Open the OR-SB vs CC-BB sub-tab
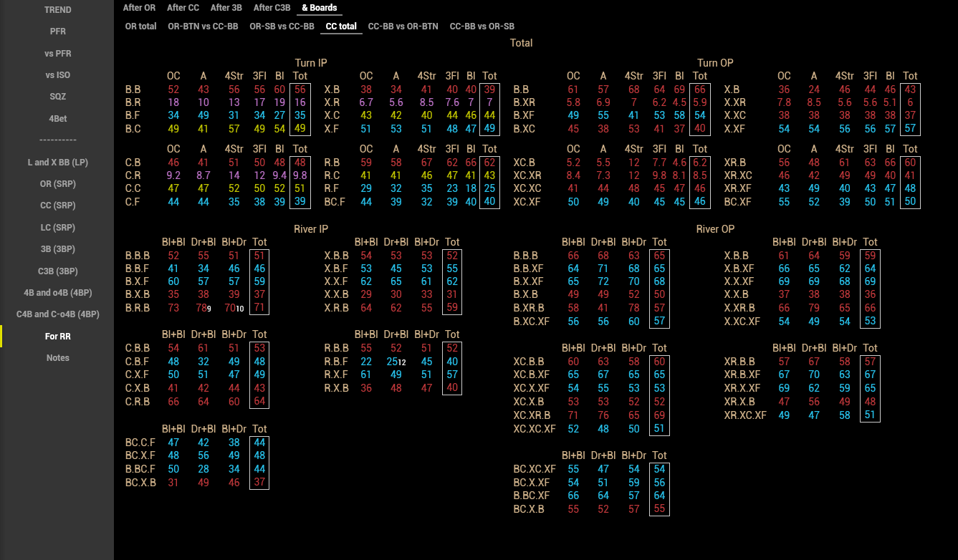This screenshot has height=560, width=958. (282, 26)
